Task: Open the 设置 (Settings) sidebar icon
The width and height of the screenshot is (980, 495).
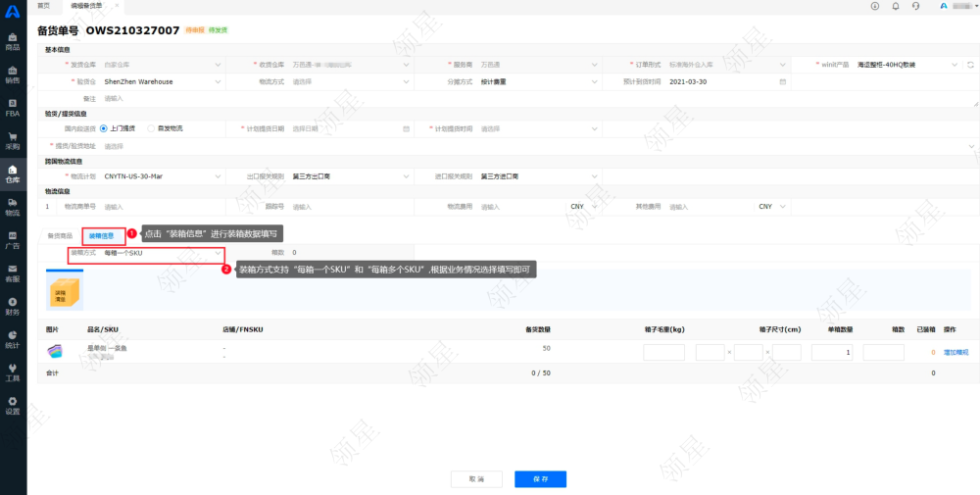Action: point(13,406)
